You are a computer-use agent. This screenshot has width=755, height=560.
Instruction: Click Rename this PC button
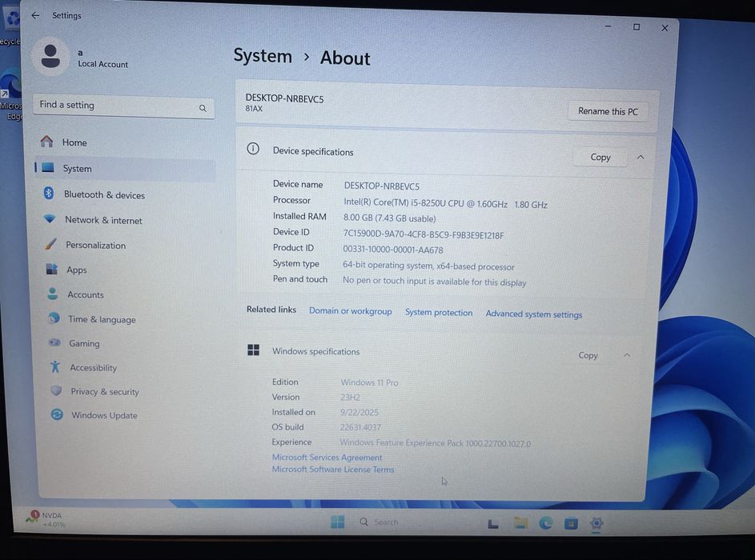pyautogui.click(x=608, y=111)
